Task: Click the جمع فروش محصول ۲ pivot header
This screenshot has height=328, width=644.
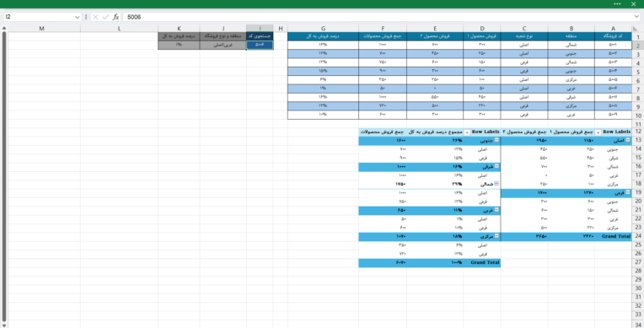Action: [524, 132]
